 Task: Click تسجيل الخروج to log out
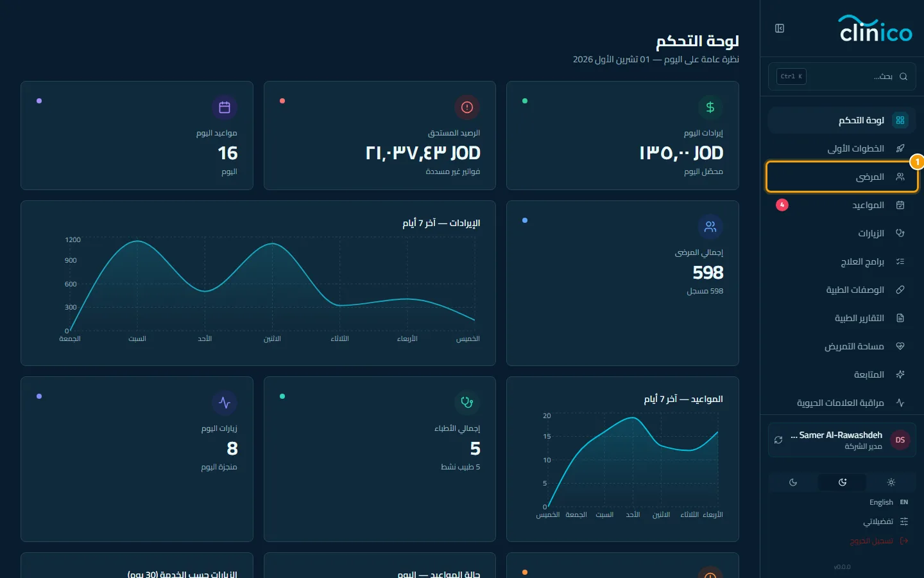coord(871,541)
